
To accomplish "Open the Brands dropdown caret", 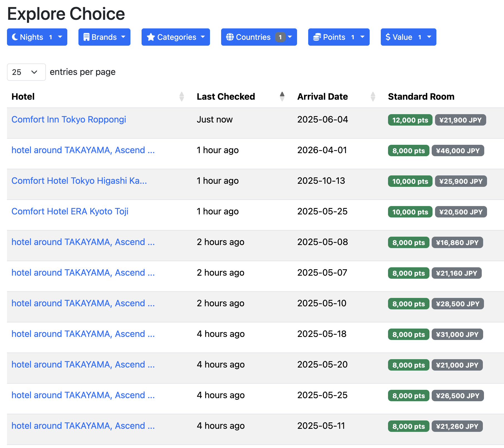I will point(123,37).
